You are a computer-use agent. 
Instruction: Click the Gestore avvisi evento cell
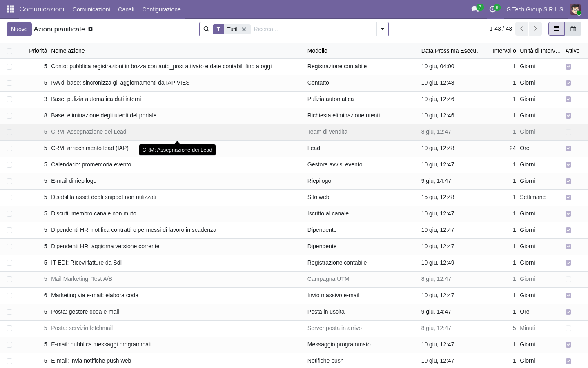pos(335,164)
